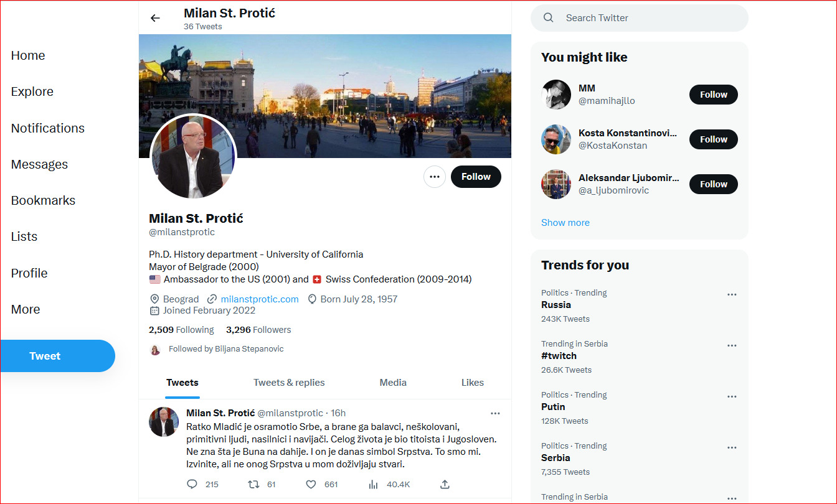Click the retweet icon on the tweet
Image resolution: width=837 pixels, height=504 pixels.
[x=253, y=484]
